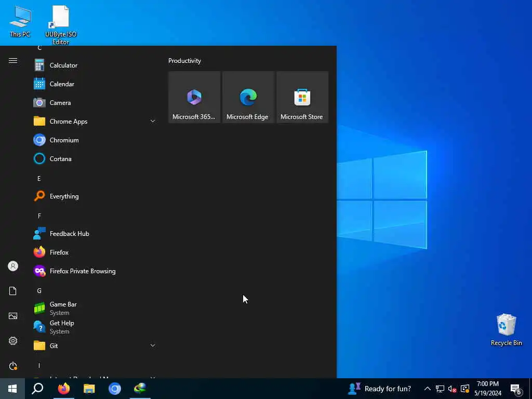Open the Microsoft 365 tile

click(x=194, y=97)
